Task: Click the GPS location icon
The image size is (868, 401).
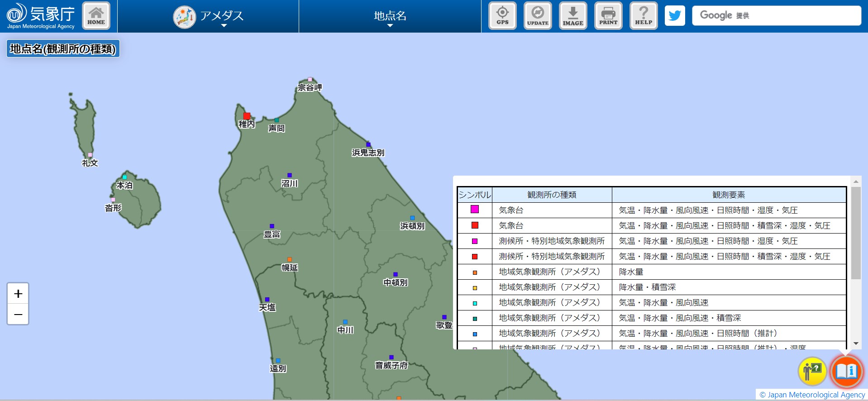Action: click(x=502, y=16)
